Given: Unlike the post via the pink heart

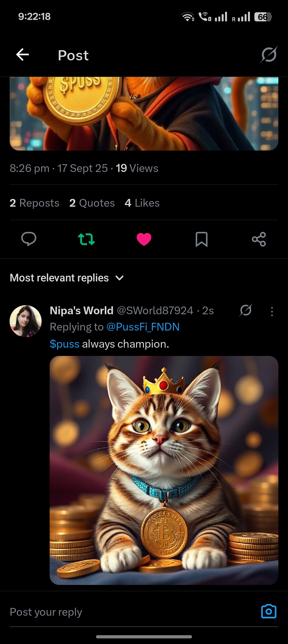Looking at the screenshot, I should click(x=144, y=239).
